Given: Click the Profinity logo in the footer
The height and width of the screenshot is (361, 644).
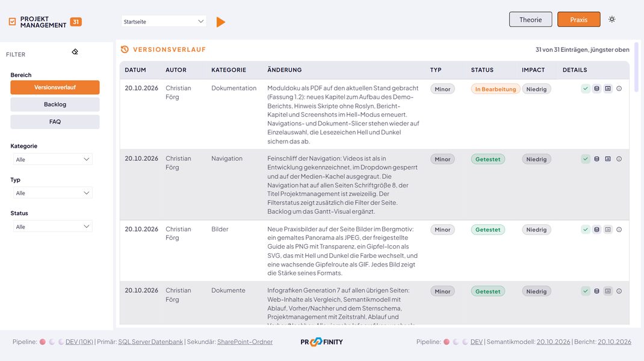Looking at the screenshot, I should 321,342.
